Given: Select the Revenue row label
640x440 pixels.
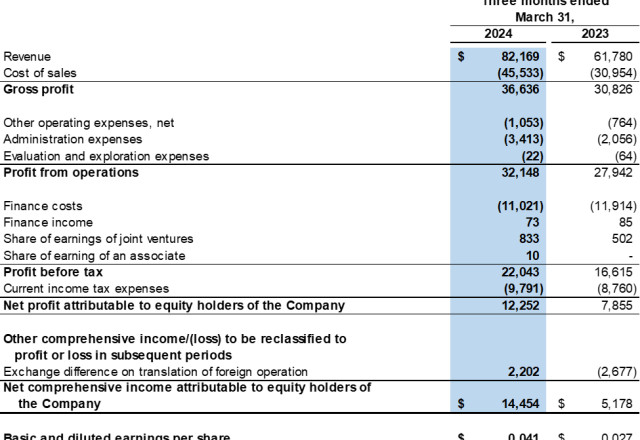Looking at the screenshot, I should [x=27, y=56].
